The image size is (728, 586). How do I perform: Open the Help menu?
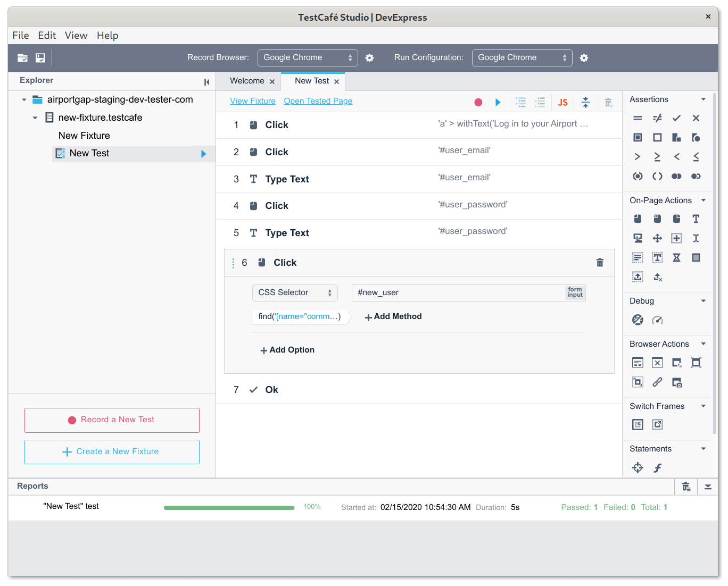pyautogui.click(x=107, y=36)
